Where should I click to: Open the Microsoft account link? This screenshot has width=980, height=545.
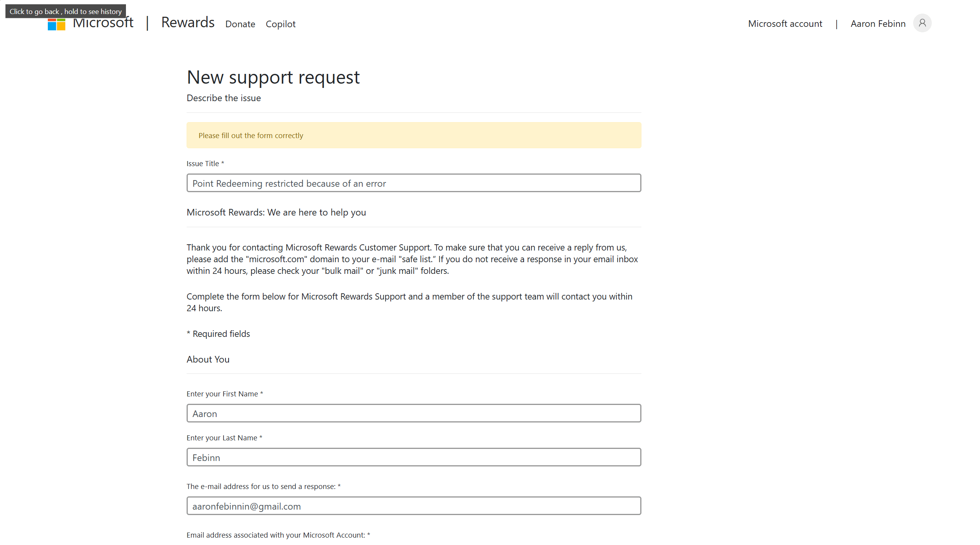coord(785,24)
